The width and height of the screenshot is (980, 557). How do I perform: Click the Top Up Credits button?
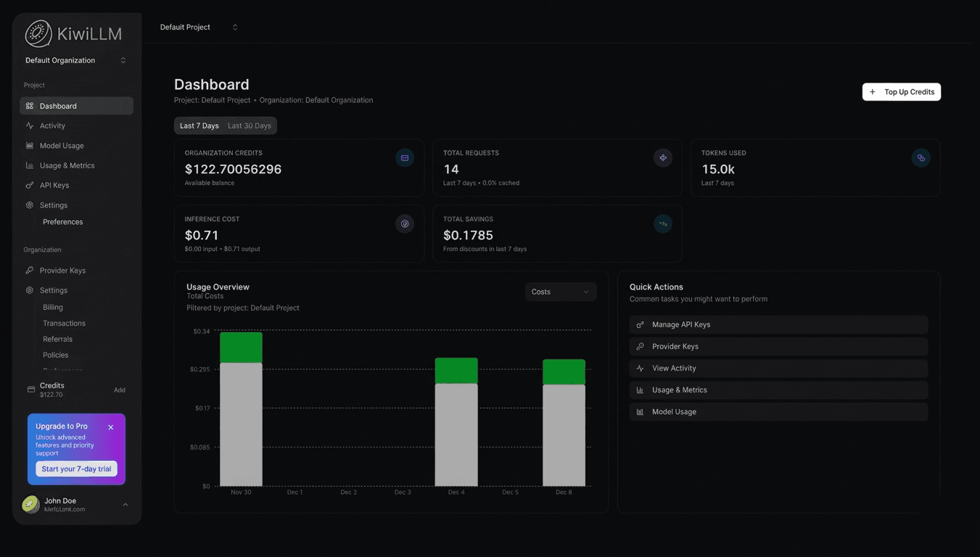pyautogui.click(x=901, y=91)
